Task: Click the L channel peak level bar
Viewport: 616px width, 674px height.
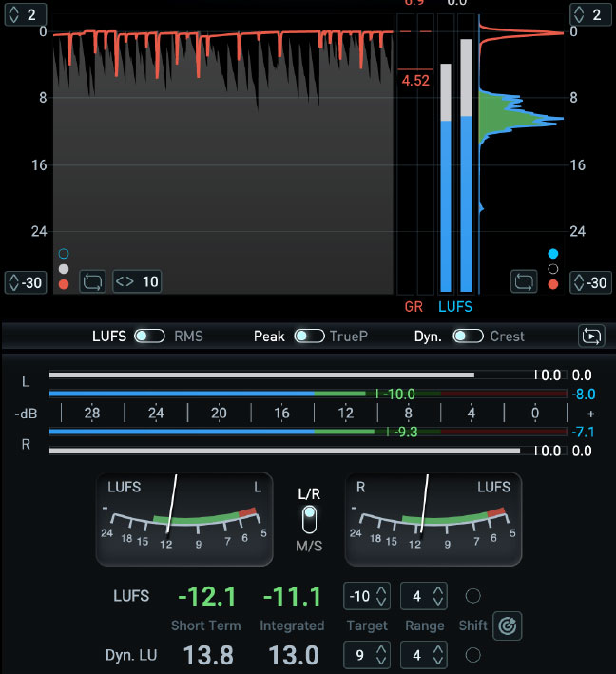Action: 308,376
